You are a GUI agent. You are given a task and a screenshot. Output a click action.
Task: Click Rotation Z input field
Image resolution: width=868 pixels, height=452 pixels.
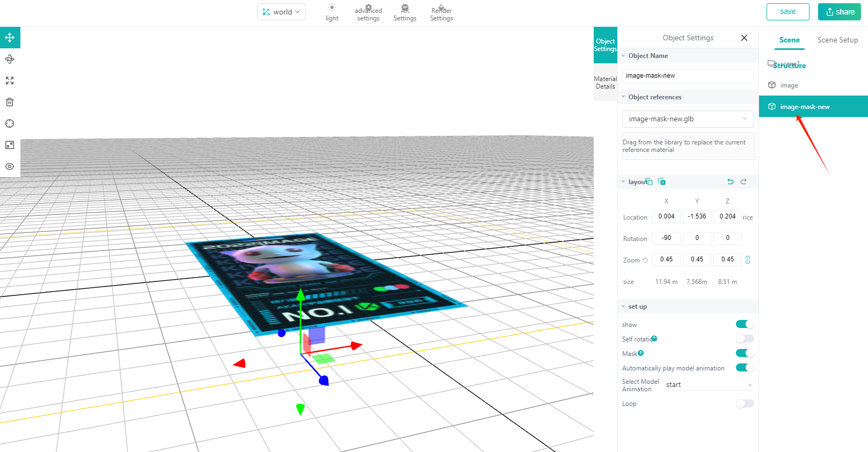tap(727, 238)
